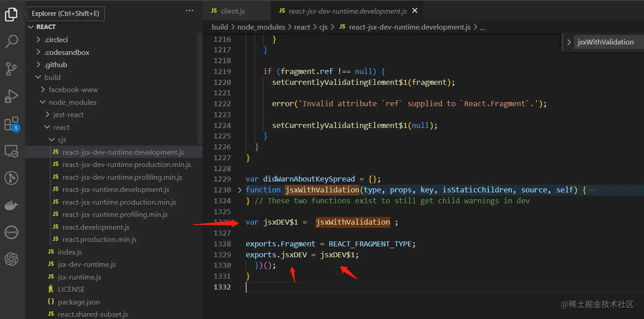The image size is (644, 319).
Task: Click the Explorer more actions ellipsis
Action: (189, 10)
